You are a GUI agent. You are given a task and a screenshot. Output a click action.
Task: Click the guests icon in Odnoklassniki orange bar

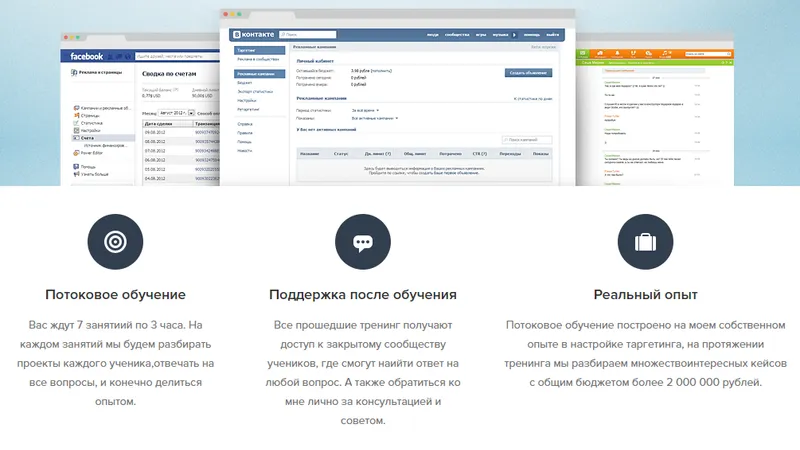pyautogui.click(x=633, y=53)
